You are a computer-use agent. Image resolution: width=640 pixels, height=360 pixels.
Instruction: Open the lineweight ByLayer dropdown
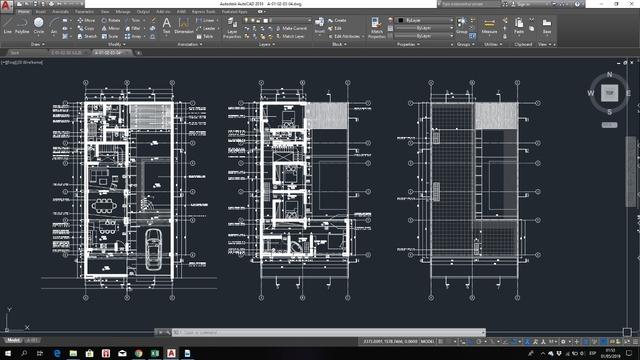click(x=424, y=28)
